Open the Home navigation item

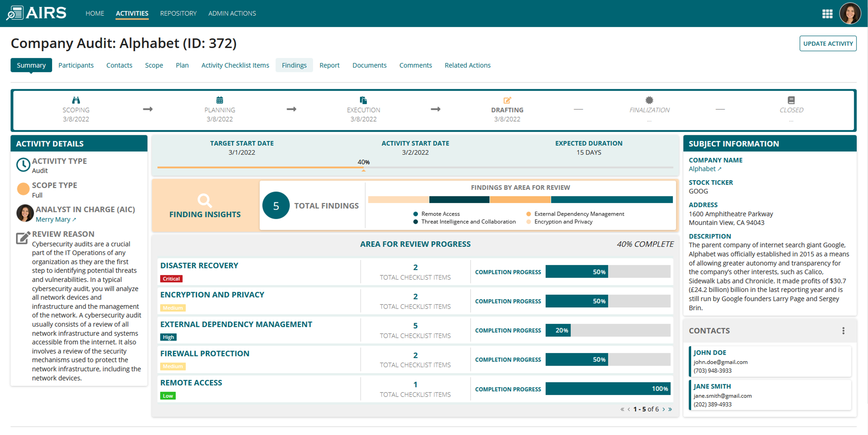(95, 14)
